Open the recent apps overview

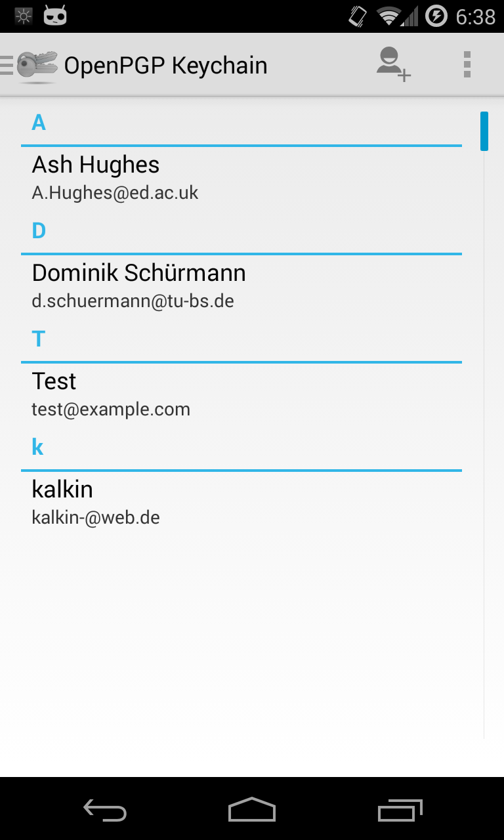(400, 810)
